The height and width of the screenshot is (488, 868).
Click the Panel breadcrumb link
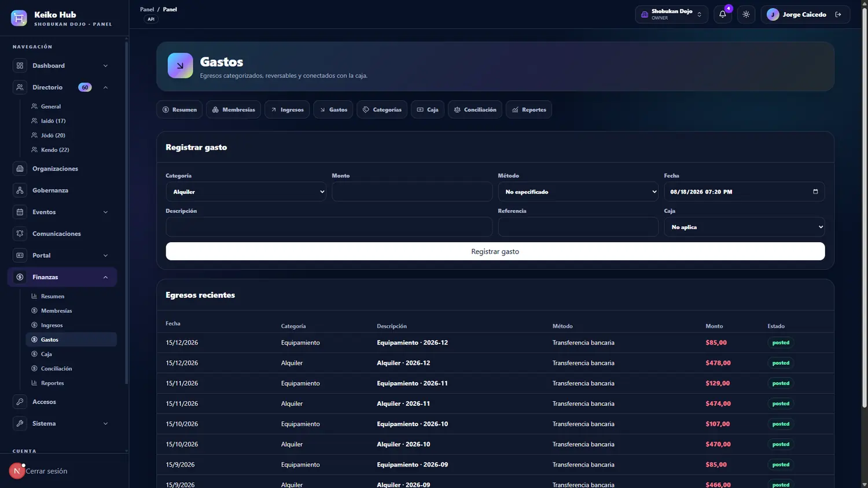147,9
